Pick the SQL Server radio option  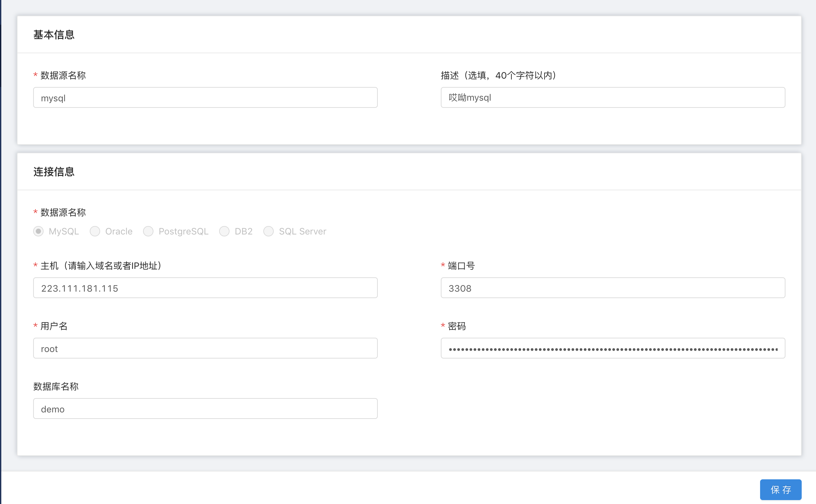coord(269,231)
